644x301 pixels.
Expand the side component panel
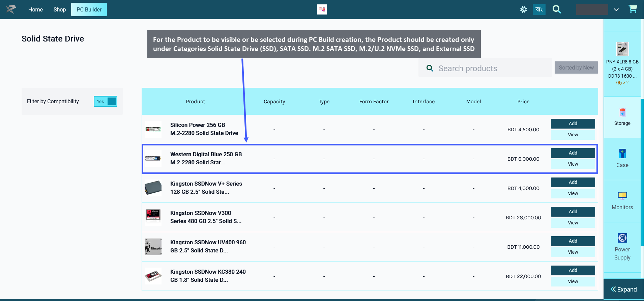[624, 289]
